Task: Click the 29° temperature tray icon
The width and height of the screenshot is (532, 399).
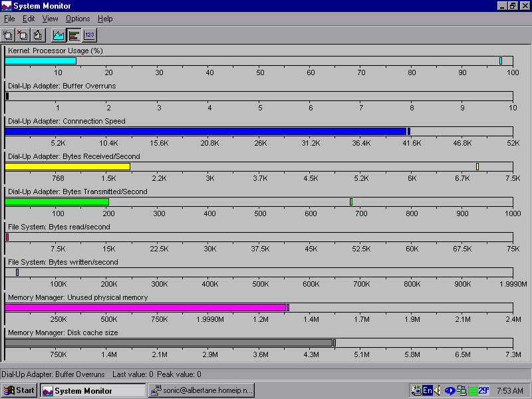Action: click(483, 390)
